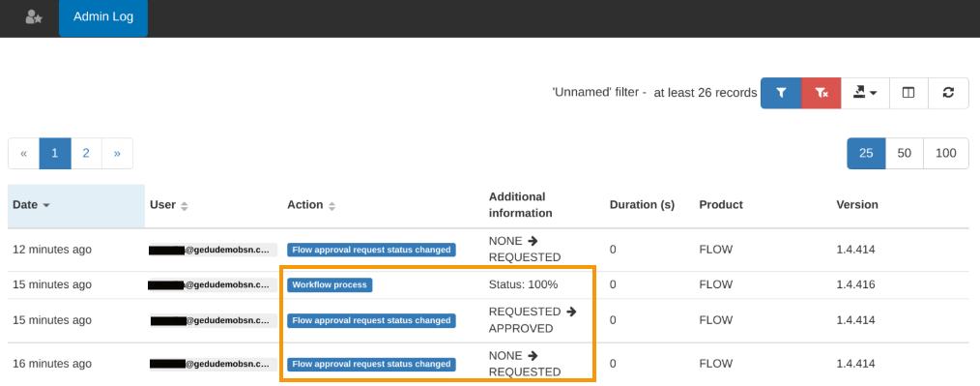Go to next page arrows

[117, 153]
